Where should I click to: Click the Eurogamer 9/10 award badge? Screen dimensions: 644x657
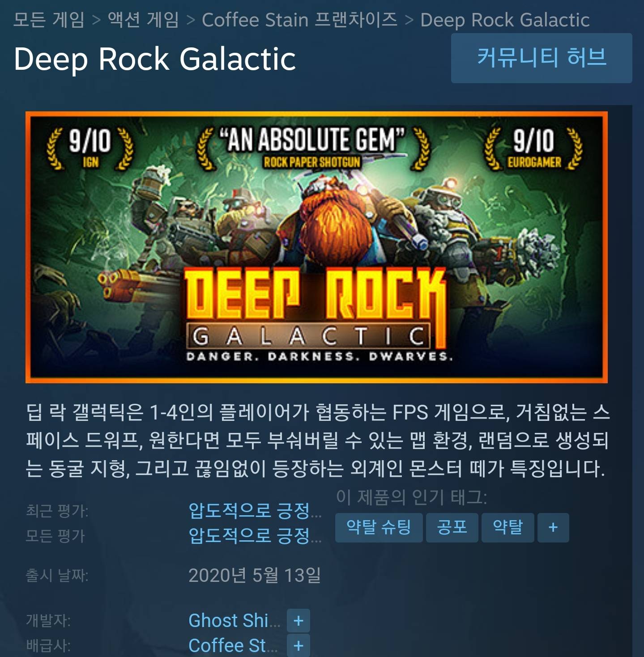coord(533,148)
